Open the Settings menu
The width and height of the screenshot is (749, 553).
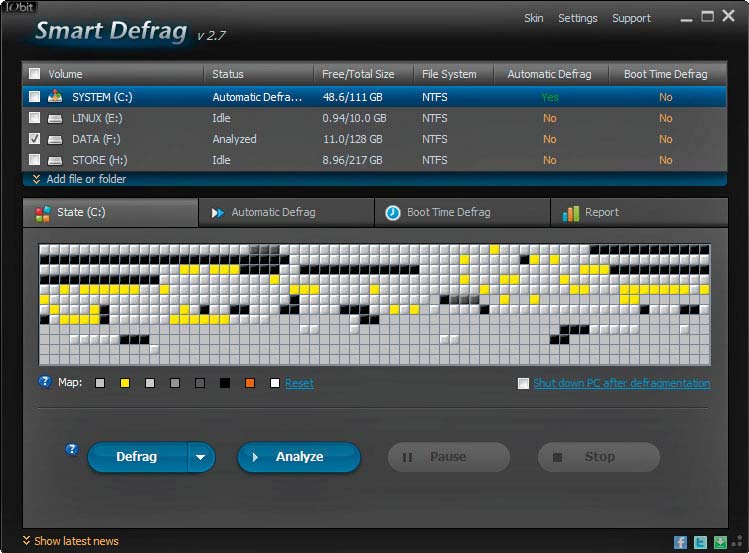click(578, 18)
